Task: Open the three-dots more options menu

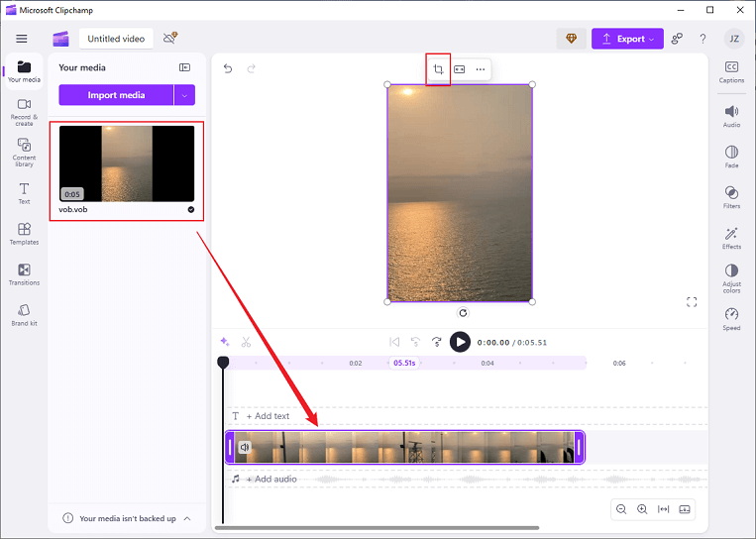Action: pos(481,69)
